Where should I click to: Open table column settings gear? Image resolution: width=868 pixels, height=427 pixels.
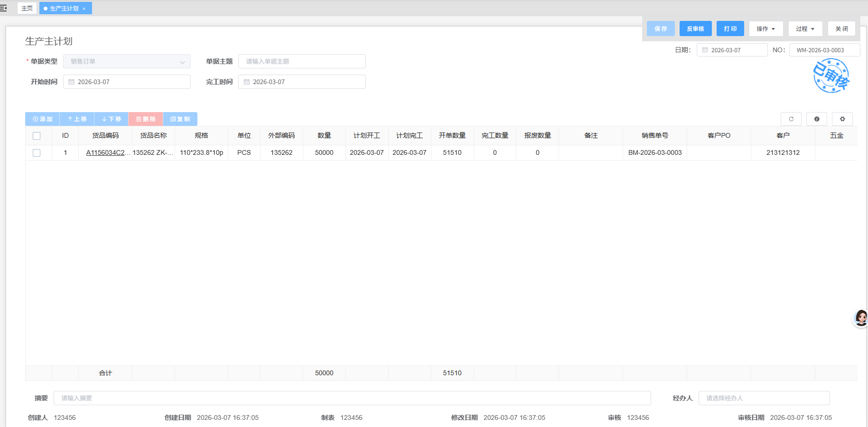[842, 119]
